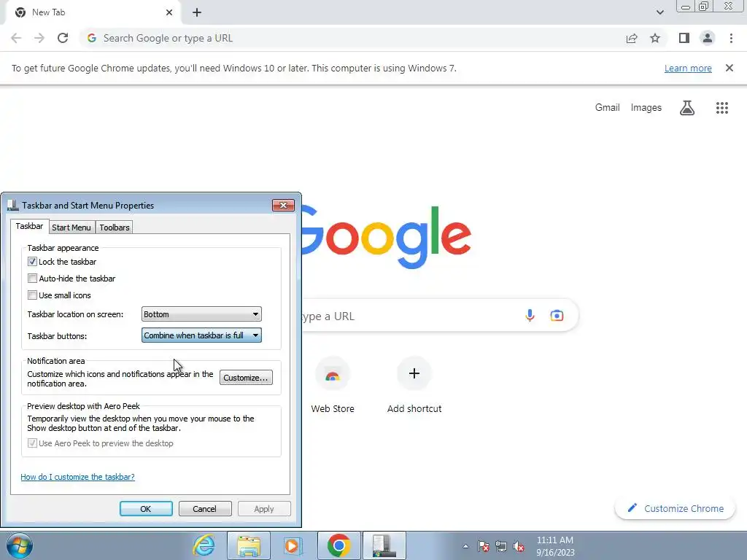
Task: Switch to Chrome taskbar button
Action: 338,545
